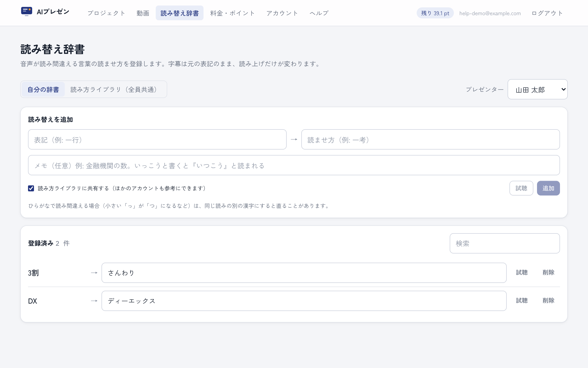
Task: Click the 登録済み 2 件 count
Action: (49, 243)
